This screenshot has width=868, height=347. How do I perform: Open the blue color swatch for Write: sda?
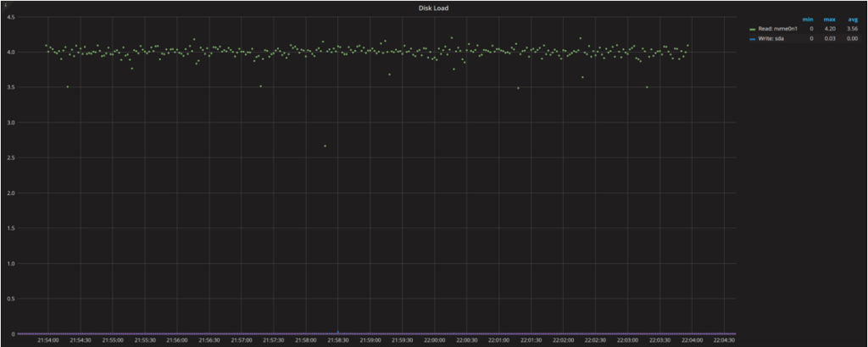pos(752,39)
